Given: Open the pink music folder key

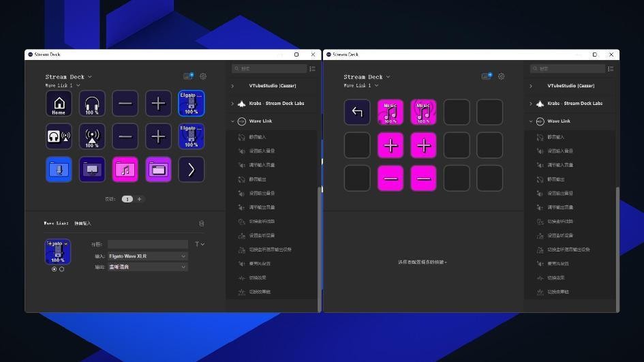Looking at the screenshot, I should [125, 169].
